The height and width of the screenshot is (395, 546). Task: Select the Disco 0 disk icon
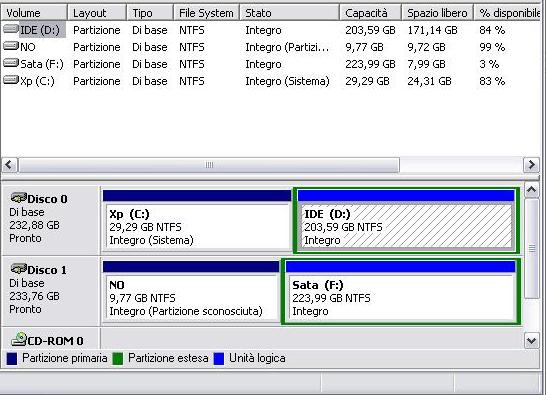tap(18, 198)
